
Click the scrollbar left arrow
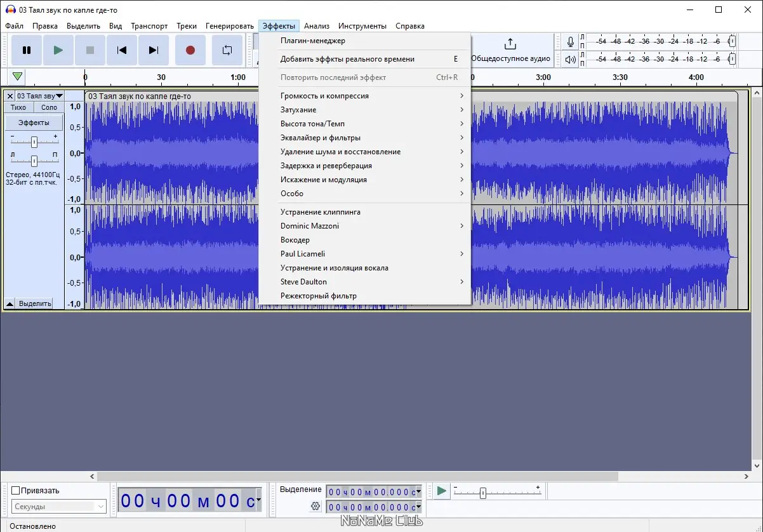click(x=92, y=476)
